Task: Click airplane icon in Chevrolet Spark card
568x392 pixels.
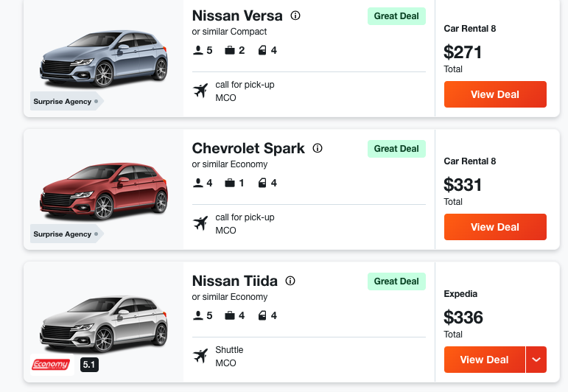Action: pyautogui.click(x=200, y=223)
